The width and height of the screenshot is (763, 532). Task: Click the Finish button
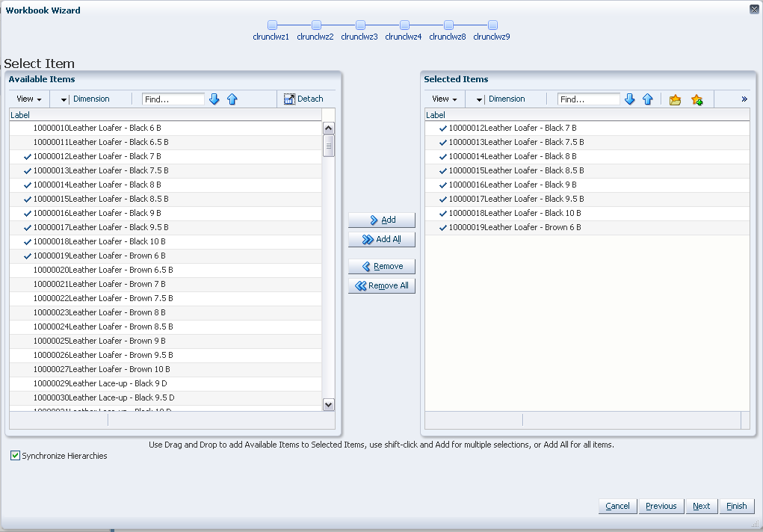(x=737, y=506)
